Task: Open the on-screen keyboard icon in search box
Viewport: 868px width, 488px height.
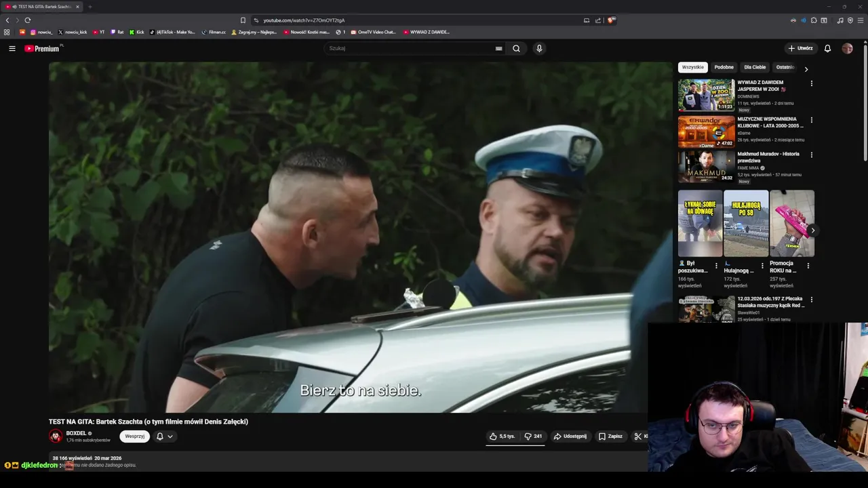Action: point(498,48)
